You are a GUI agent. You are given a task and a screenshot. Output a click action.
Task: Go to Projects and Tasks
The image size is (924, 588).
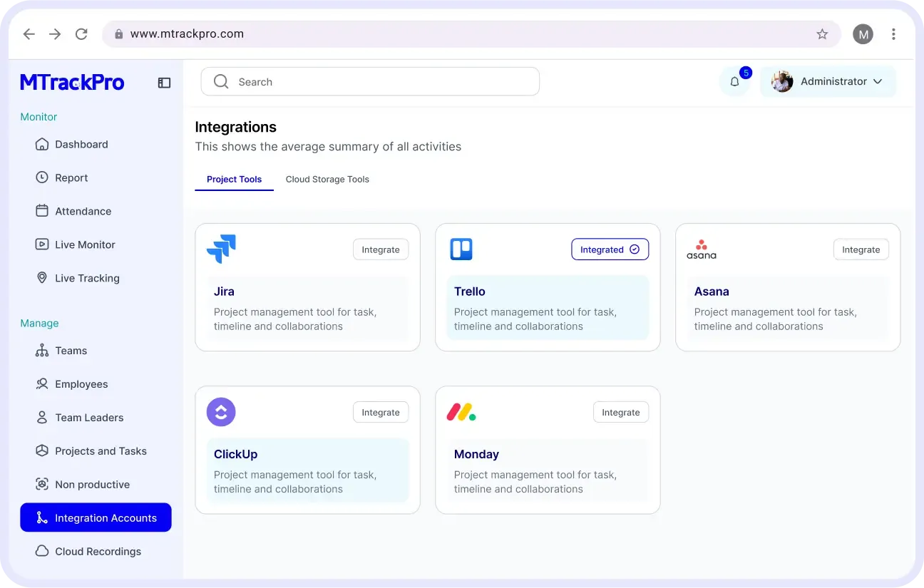[101, 451]
